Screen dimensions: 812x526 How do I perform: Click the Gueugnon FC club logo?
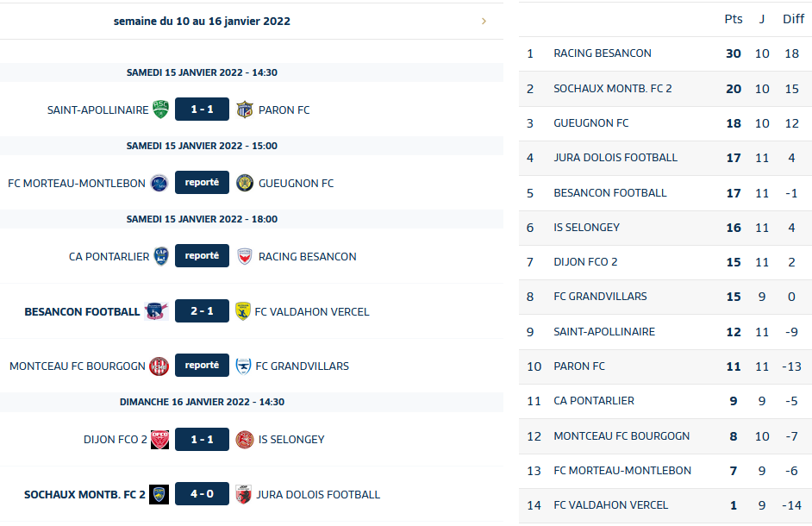tap(245, 183)
